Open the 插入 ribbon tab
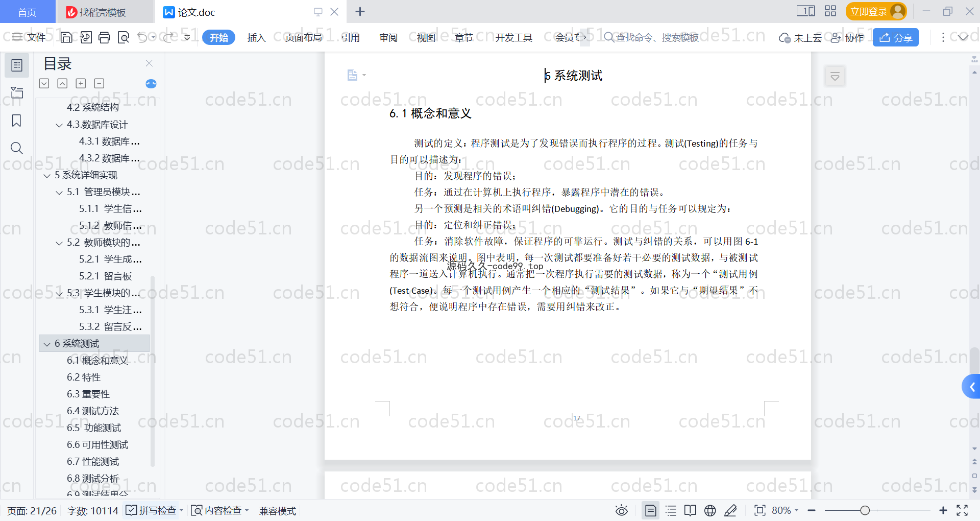Screen dimensions: 980x521 click(256, 37)
